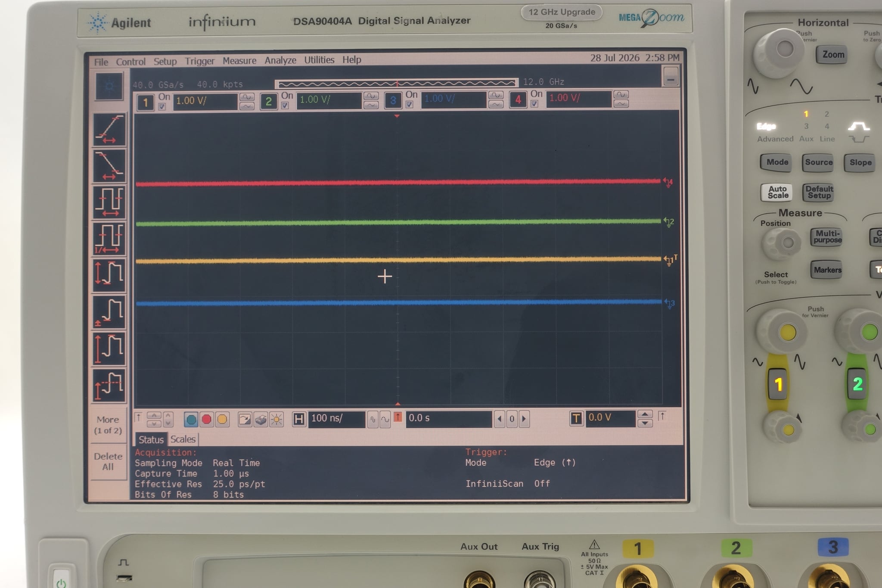Open the Trigger menu
Image resolution: width=882 pixels, height=588 pixels.
(x=199, y=61)
